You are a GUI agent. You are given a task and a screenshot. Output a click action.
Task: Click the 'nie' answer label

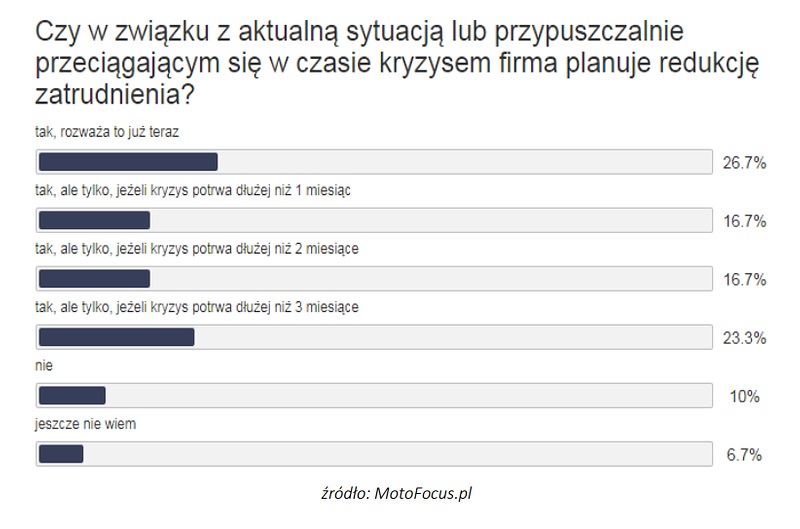click(44, 366)
